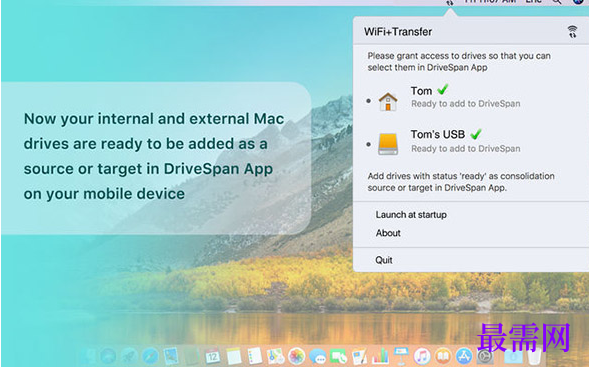The height and width of the screenshot is (369, 589).
Task: Open Maps from the Dock
Action: (276, 356)
